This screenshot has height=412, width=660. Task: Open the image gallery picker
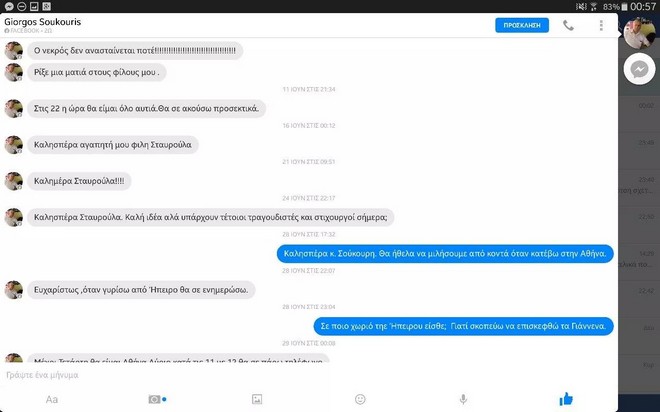[x=257, y=399]
